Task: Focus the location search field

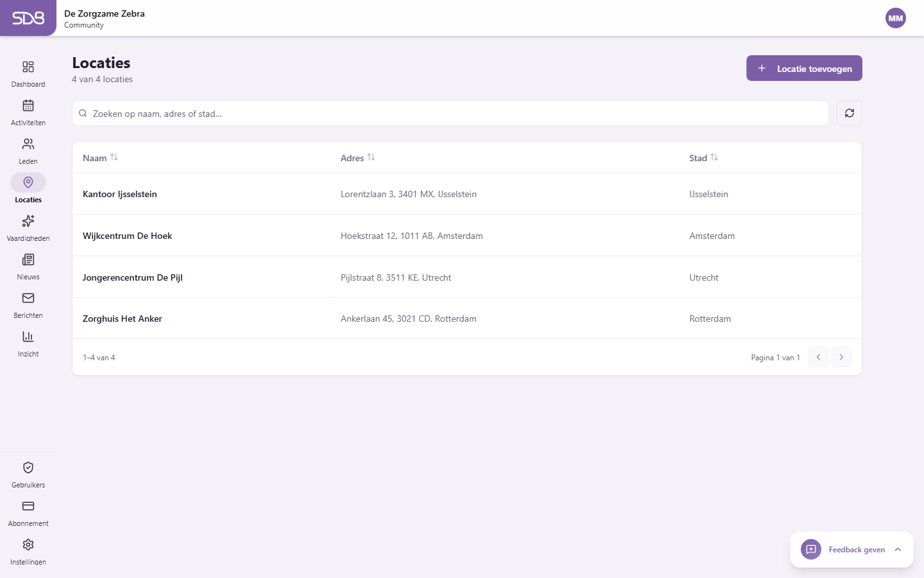Action: 449,114
